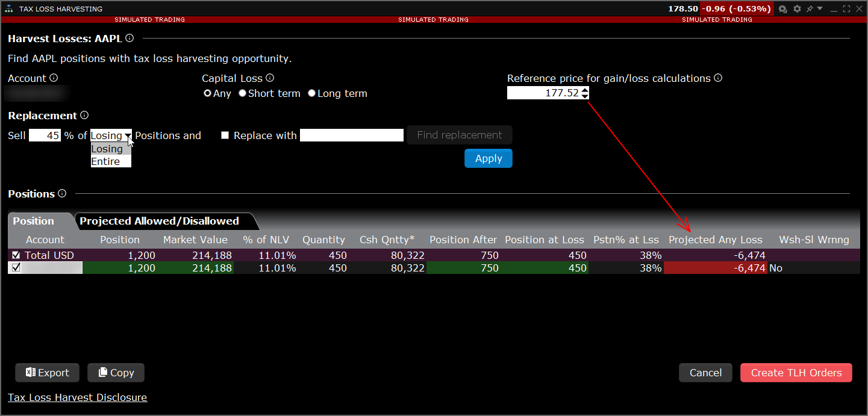Uncheck the Total USD row checkbox
The height and width of the screenshot is (416, 868).
(16, 255)
